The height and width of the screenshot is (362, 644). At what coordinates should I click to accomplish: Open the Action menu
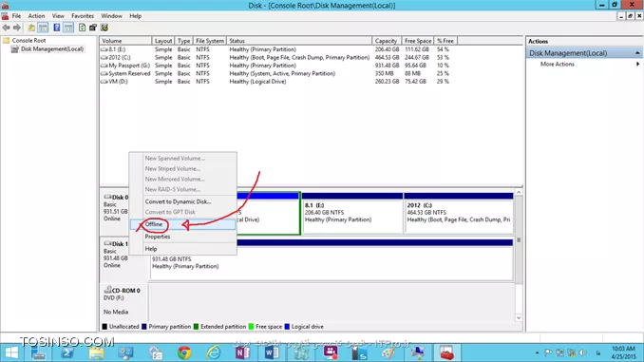tap(36, 16)
